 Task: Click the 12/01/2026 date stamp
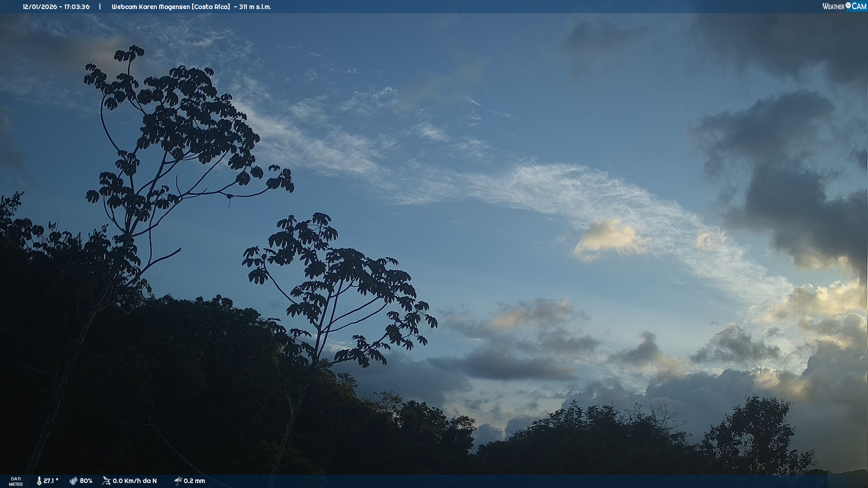click(x=40, y=7)
